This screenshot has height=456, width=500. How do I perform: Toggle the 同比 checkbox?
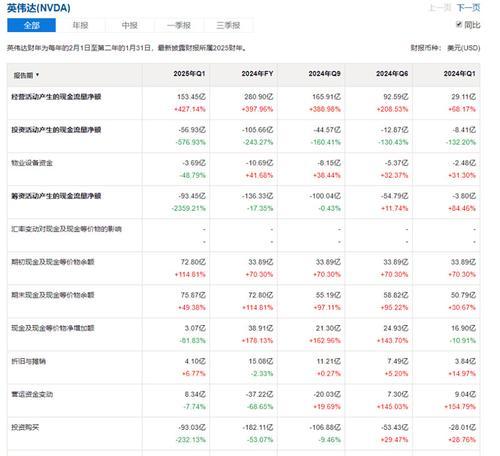pyautogui.click(x=459, y=24)
